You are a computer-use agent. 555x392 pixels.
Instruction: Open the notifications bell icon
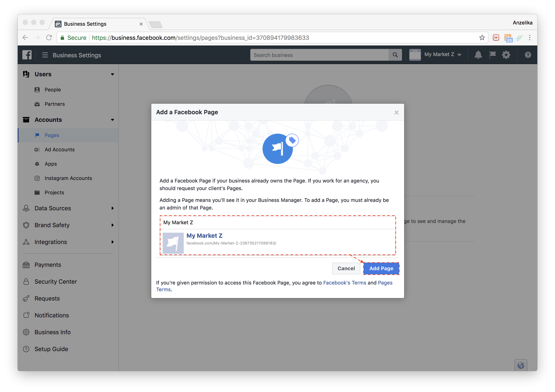tap(478, 55)
